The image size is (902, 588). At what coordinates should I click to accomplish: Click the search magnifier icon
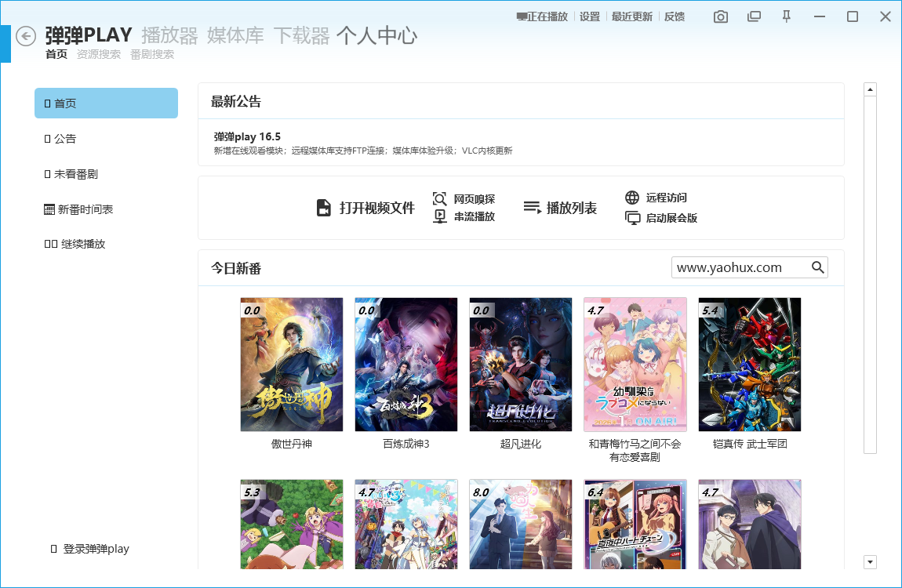click(x=818, y=267)
